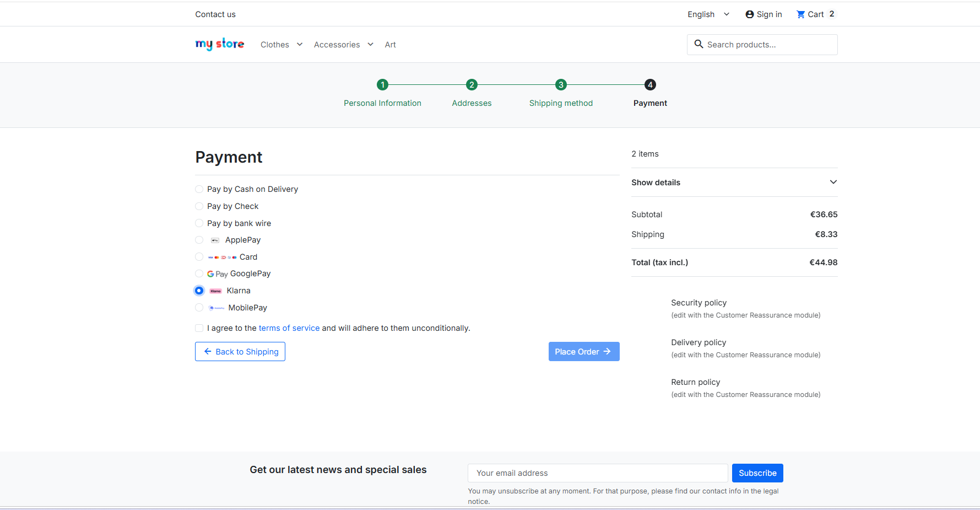The height and width of the screenshot is (510, 980).
Task: Open the Accessories category menu
Action: 337,45
